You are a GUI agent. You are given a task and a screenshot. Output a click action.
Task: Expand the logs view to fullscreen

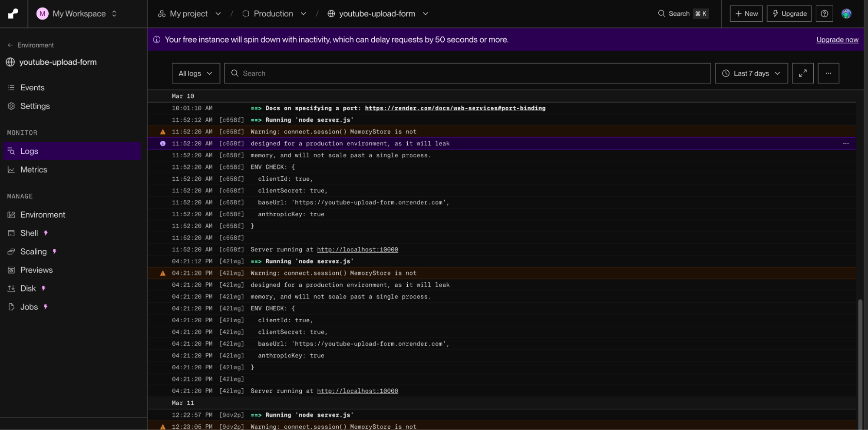click(x=802, y=73)
